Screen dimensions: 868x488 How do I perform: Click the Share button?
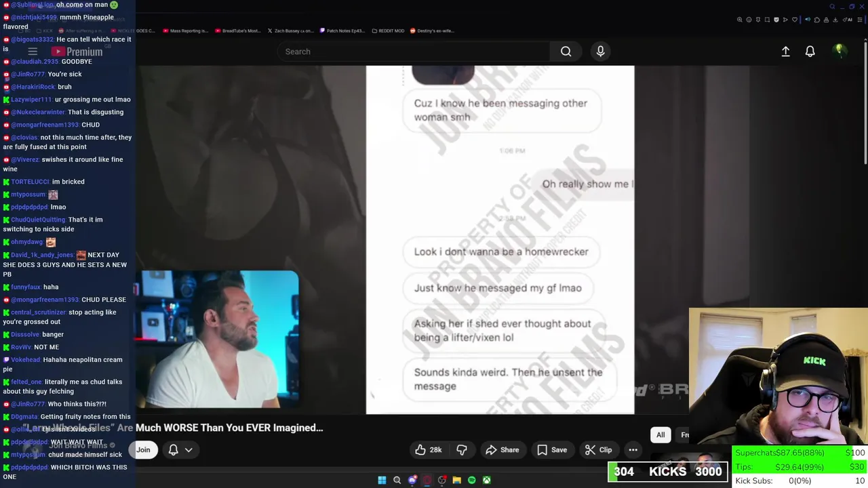(502, 449)
